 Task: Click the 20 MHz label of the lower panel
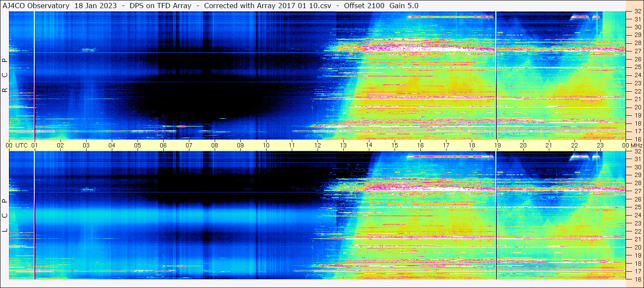pyautogui.click(x=637, y=247)
